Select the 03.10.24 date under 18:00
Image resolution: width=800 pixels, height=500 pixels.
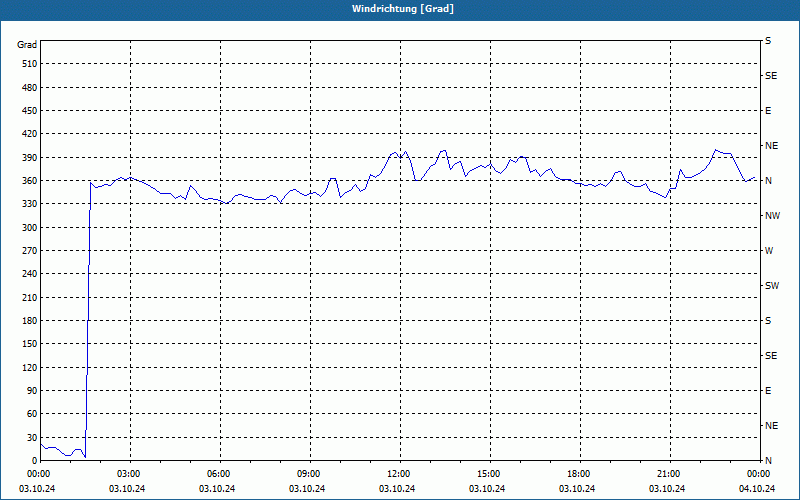tap(577, 489)
